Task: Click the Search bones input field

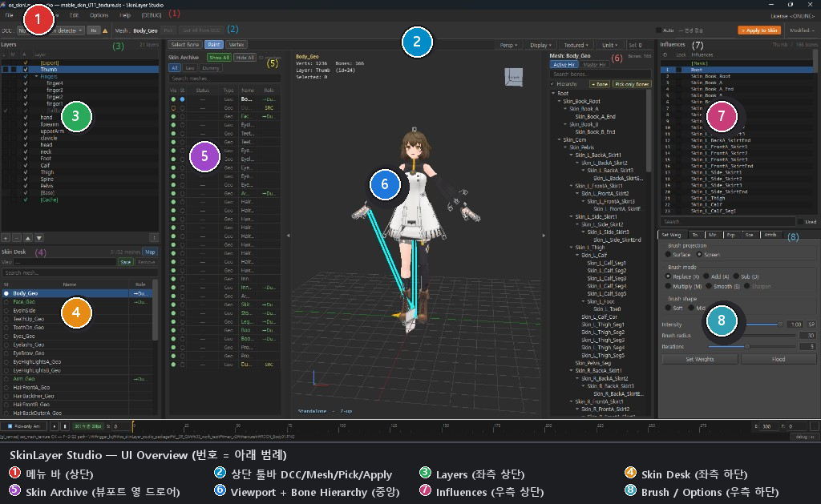Action: (x=600, y=75)
